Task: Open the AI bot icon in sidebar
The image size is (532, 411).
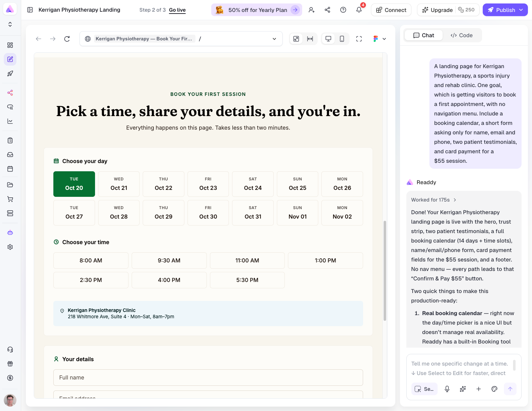Action: (x=10, y=233)
